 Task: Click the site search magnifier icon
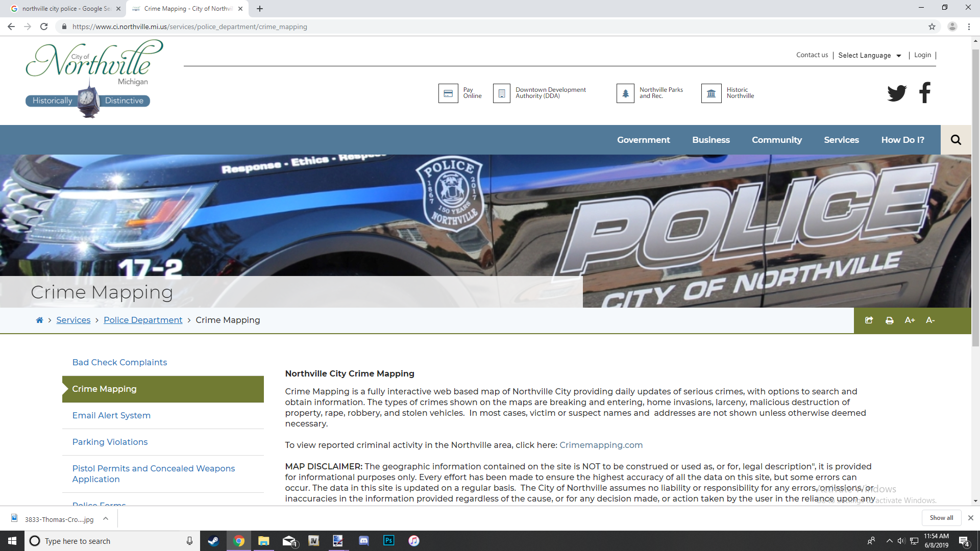[955, 140]
